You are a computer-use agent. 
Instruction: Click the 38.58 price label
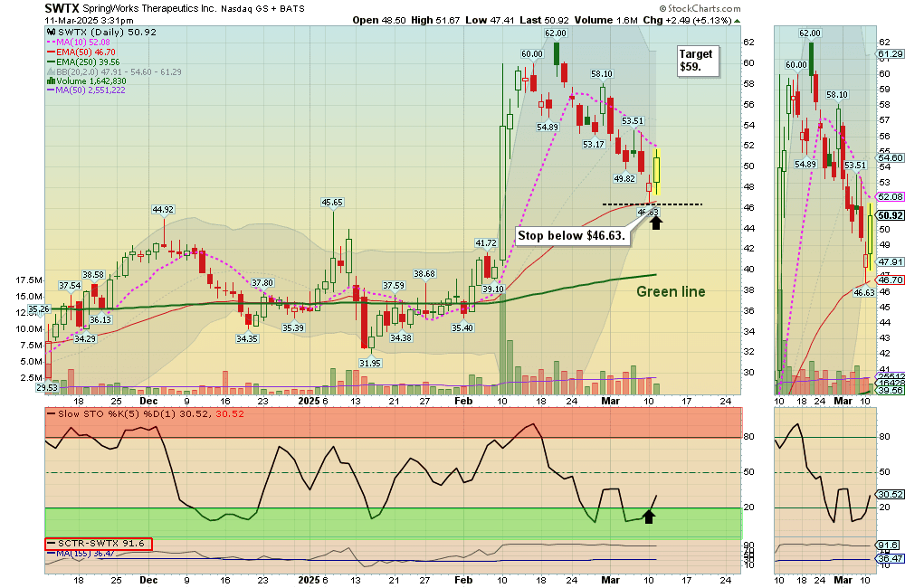pyautogui.click(x=93, y=275)
